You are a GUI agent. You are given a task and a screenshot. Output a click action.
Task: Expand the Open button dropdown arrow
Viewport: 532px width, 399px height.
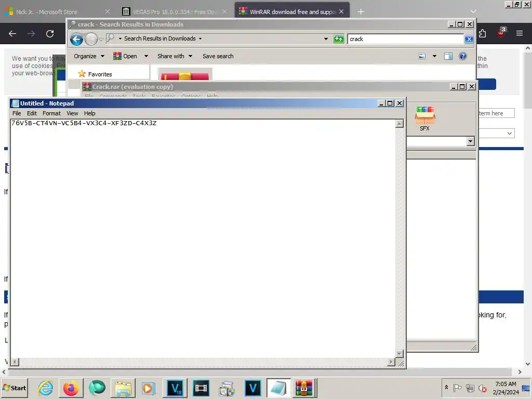(x=146, y=56)
